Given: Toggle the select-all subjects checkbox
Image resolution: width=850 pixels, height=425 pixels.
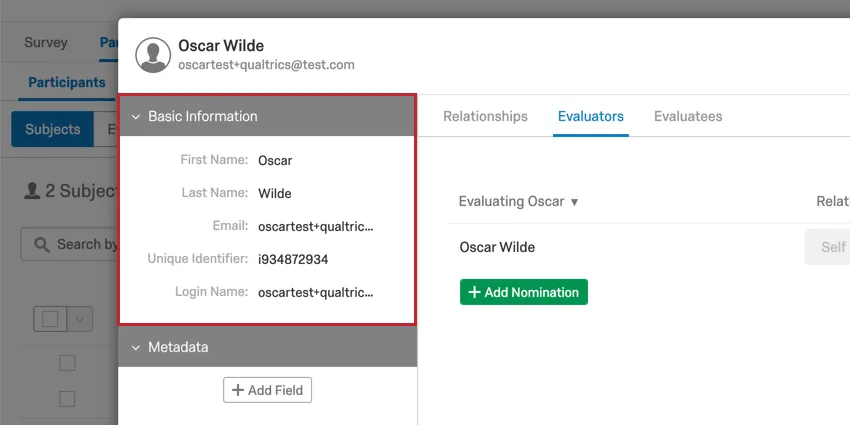Looking at the screenshot, I should click(x=50, y=318).
